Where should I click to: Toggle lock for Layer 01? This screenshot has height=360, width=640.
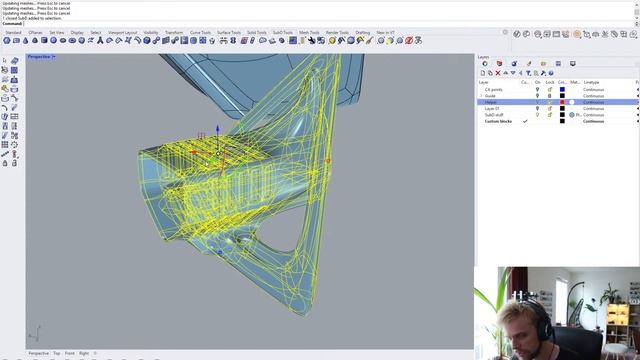[x=550, y=109]
